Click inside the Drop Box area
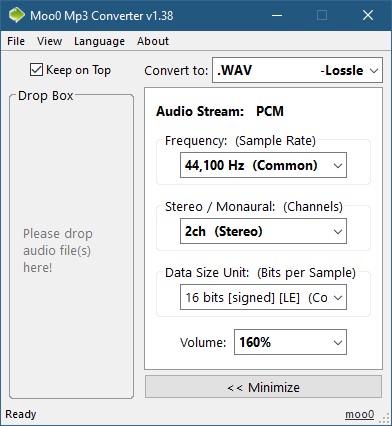Viewport: 392px width, 426px height. coord(71,247)
